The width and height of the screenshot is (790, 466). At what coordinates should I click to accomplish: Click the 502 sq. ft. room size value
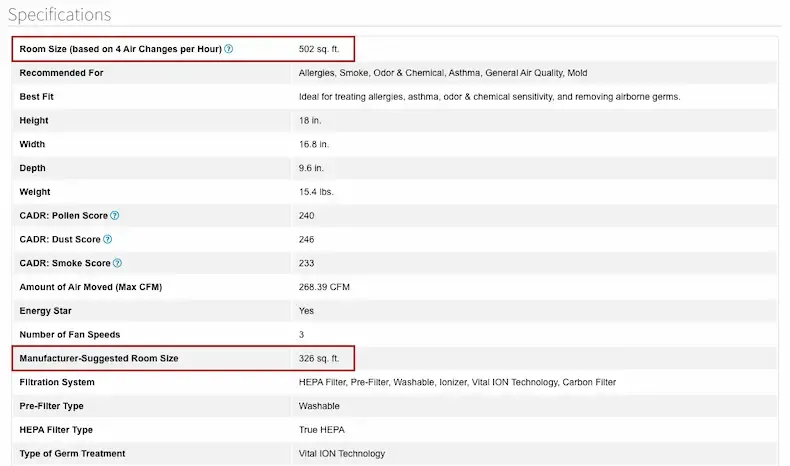(x=319, y=49)
